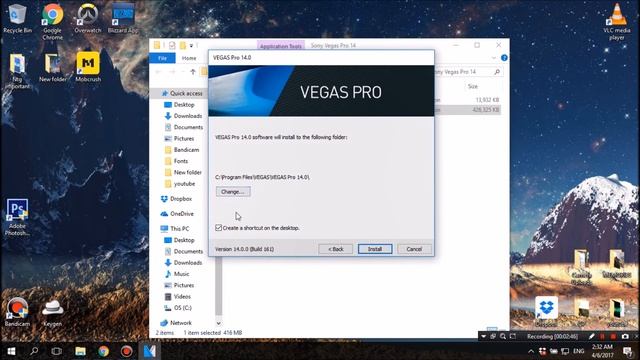Select the Google Chrome desktop icon
This screenshot has width=640, height=360.
click(x=53, y=21)
